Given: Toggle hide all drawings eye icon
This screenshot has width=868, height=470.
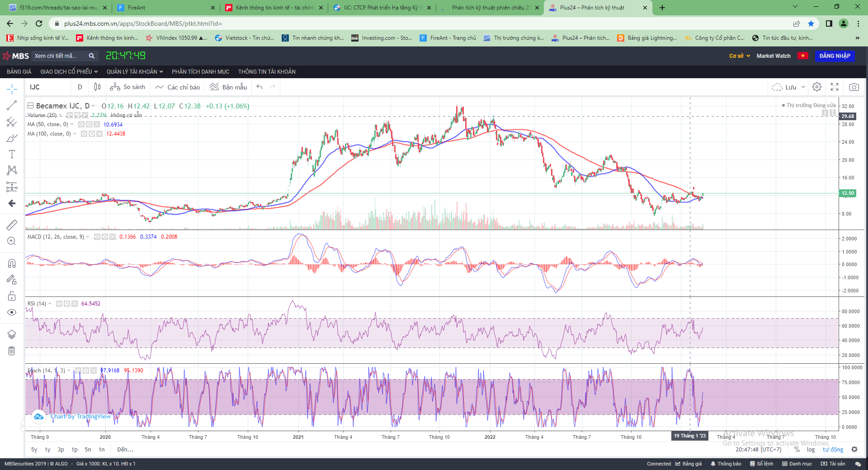Looking at the screenshot, I should [x=12, y=312].
